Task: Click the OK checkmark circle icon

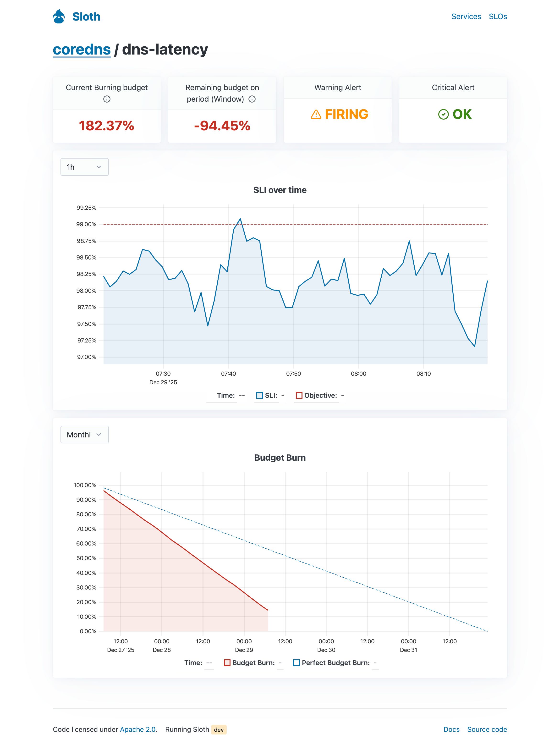Action: [x=443, y=115]
